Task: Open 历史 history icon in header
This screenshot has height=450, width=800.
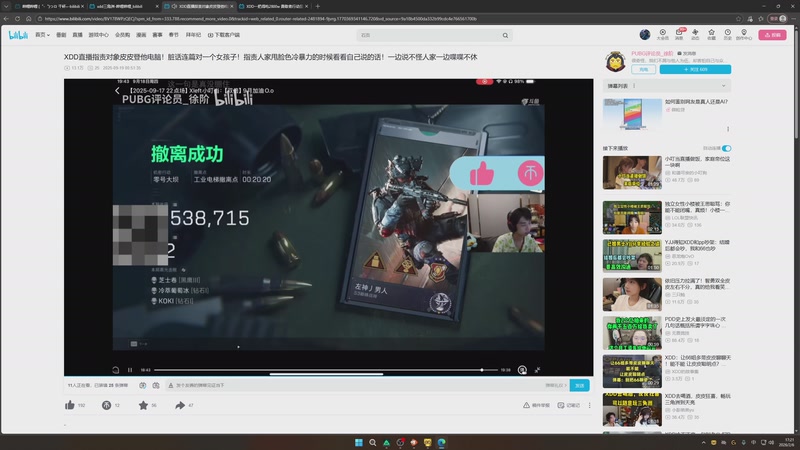Action: (x=728, y=34)
